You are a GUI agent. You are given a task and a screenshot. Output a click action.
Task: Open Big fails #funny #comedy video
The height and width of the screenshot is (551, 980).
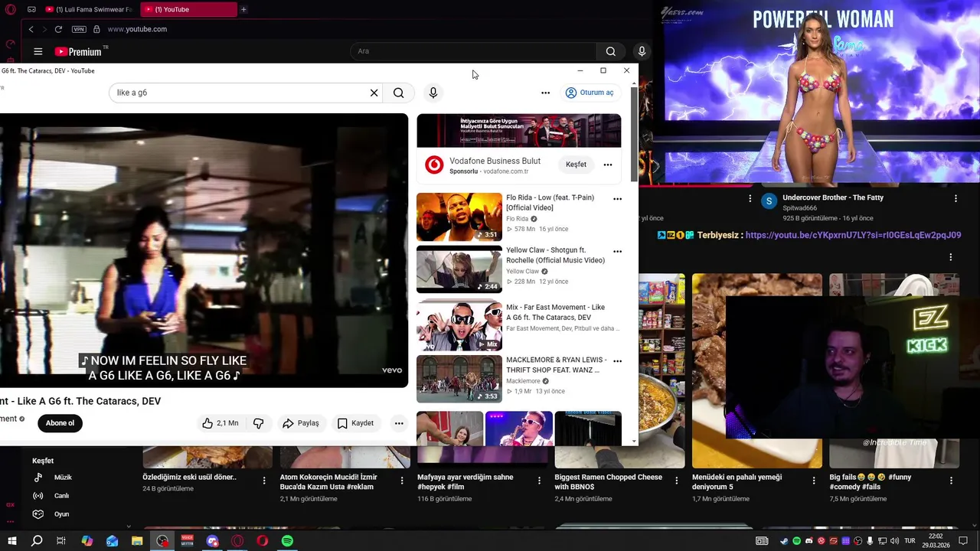871,481
